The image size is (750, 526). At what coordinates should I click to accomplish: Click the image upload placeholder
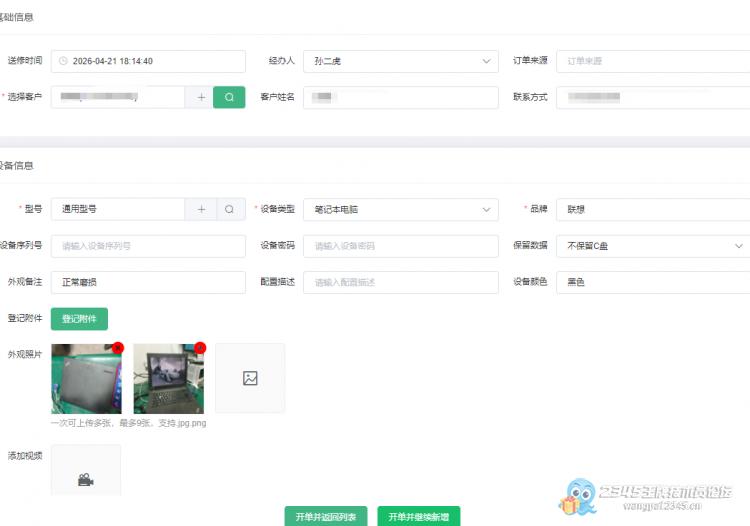pos(250,378)
